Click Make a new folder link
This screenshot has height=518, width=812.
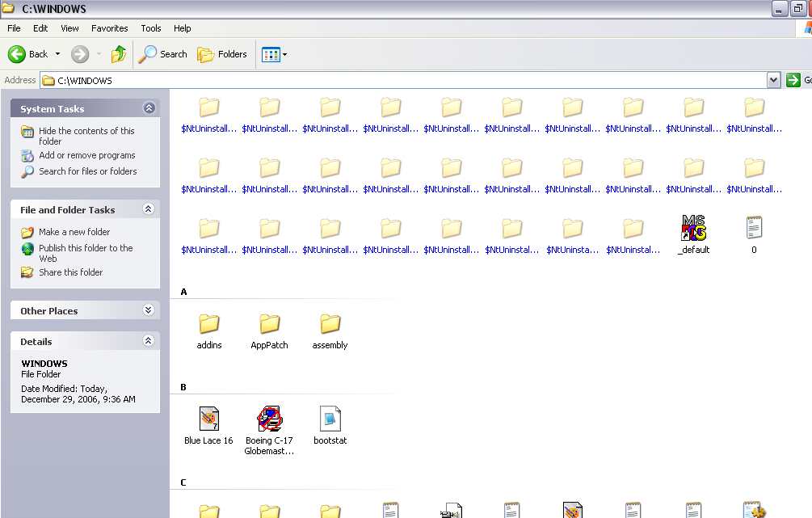point(74,232)
